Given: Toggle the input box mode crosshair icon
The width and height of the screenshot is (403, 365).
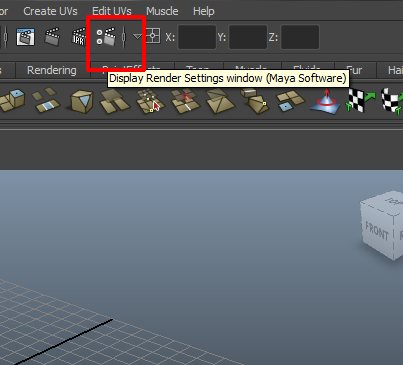Looking at the screenshot, I should [x=153, y=36].
